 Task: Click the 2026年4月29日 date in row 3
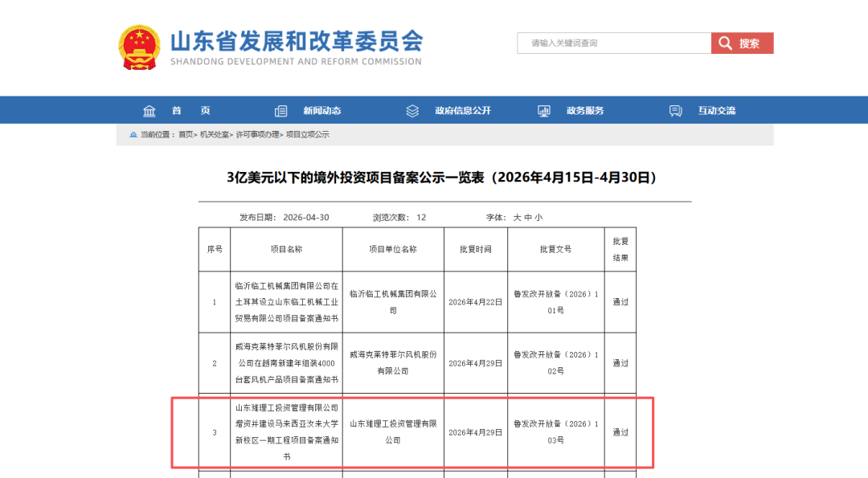pyautogui.click(x=476, y=433)
